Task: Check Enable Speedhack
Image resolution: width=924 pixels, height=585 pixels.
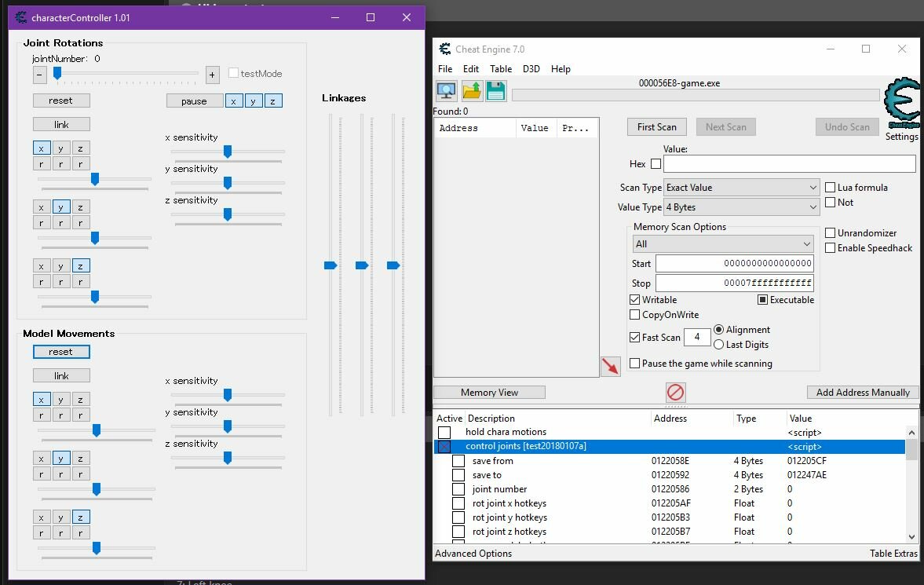Action: (831, 247)
